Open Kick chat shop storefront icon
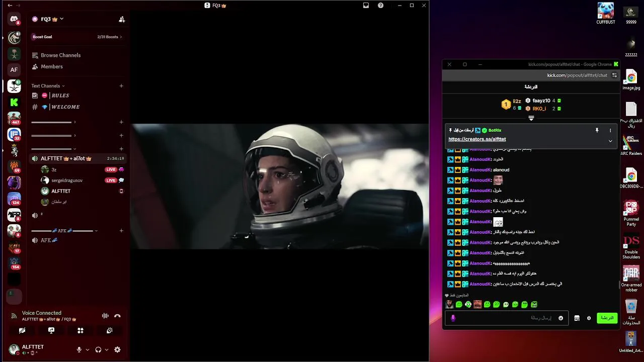Screen dimensions: 644x362 point(577,318)
